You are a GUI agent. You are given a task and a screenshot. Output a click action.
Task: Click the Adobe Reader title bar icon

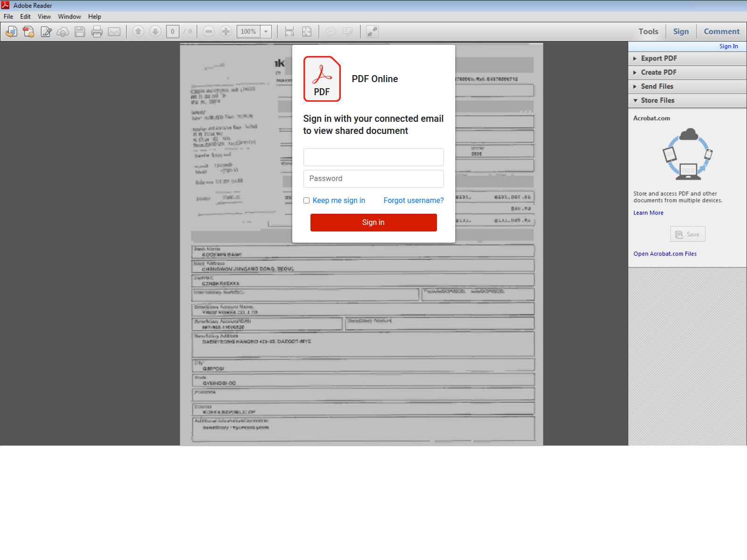pyautogui.click(x=6, y=5)
